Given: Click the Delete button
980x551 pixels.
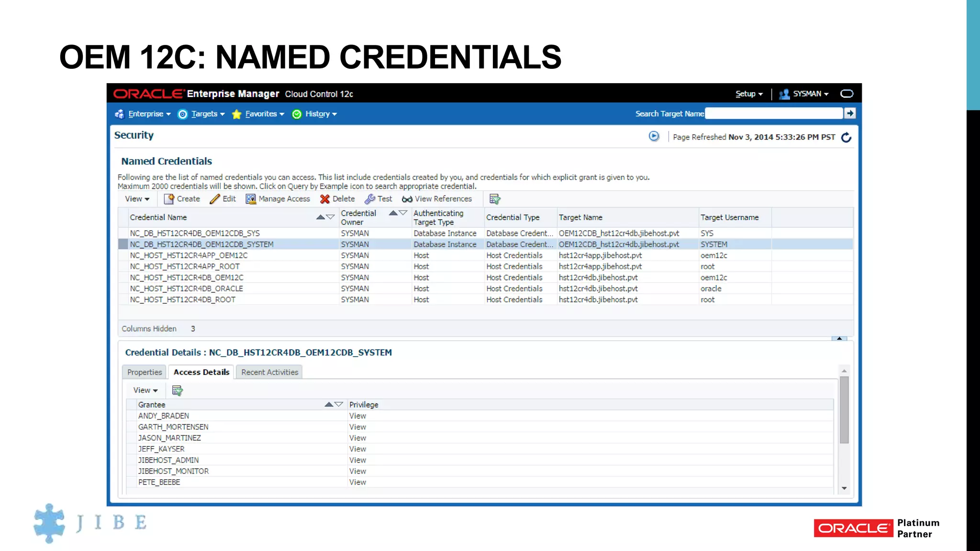Looking at the screenshot, I should coord(337,199).
